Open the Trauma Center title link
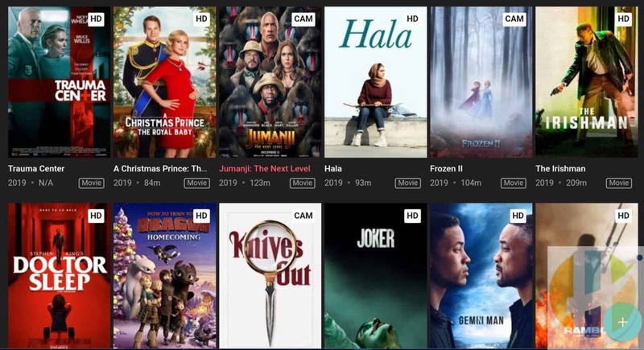This screenshot has height=350, width=644. point(36,169)
